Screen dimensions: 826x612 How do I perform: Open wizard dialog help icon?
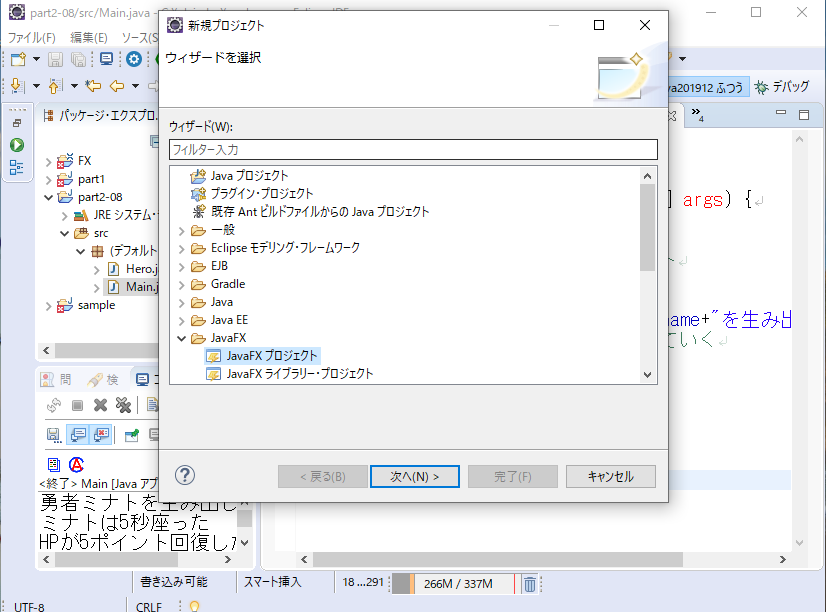pos(185,475)
